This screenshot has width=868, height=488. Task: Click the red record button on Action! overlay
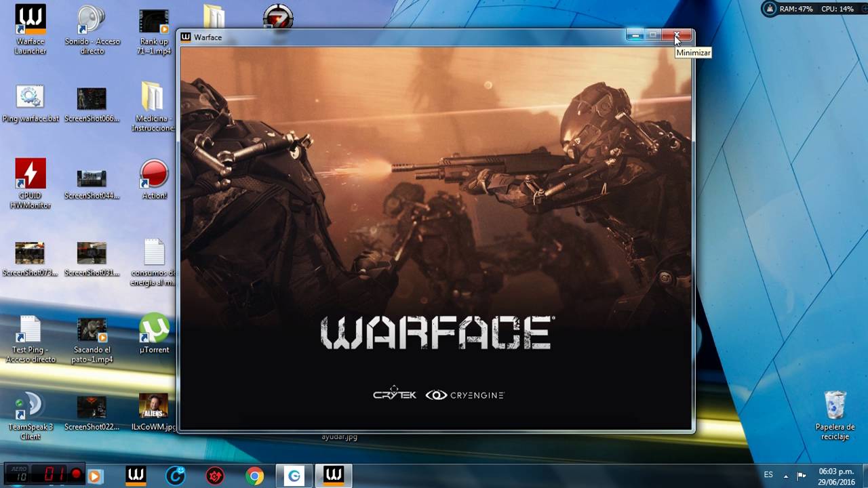[77, 474]
